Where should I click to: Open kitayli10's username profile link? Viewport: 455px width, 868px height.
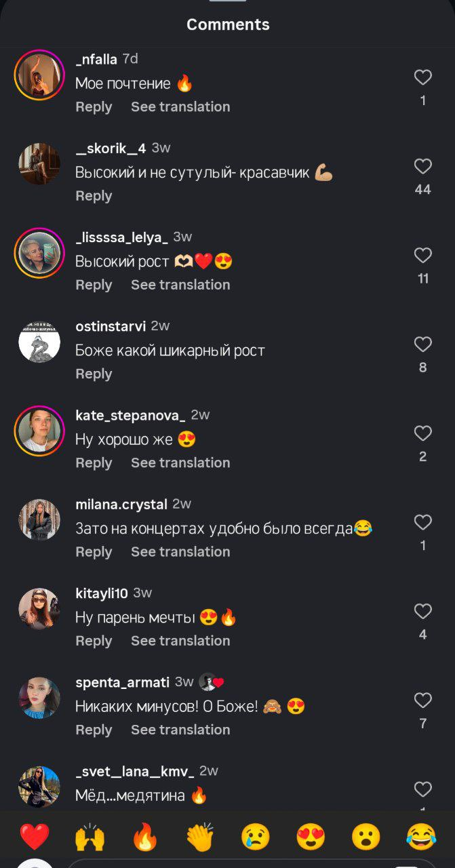pyautogui.click(x=102, y=593)
